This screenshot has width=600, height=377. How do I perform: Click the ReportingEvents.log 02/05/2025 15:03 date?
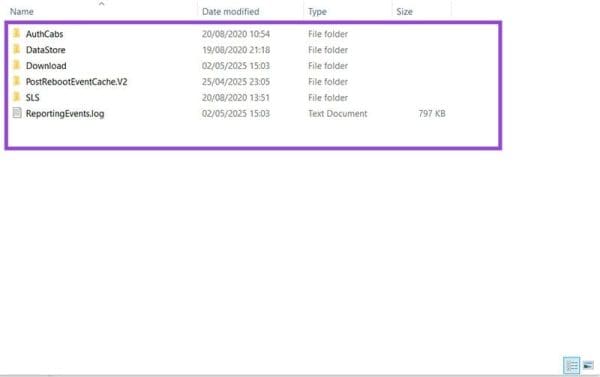tap(236, 114)
